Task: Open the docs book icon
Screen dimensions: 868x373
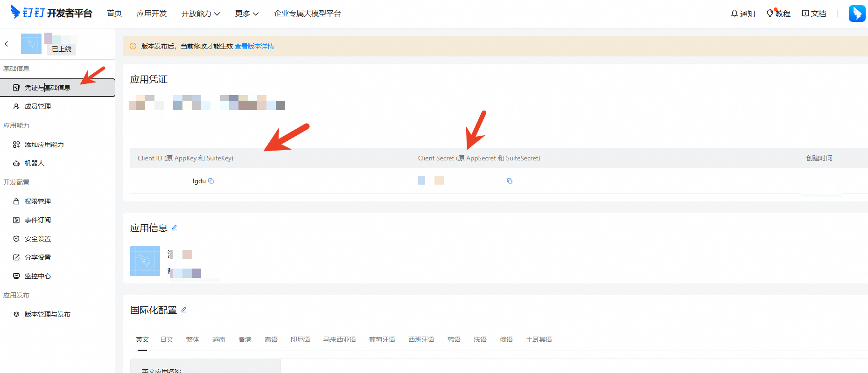Action: pyautogui.click(x=805, y=14)
